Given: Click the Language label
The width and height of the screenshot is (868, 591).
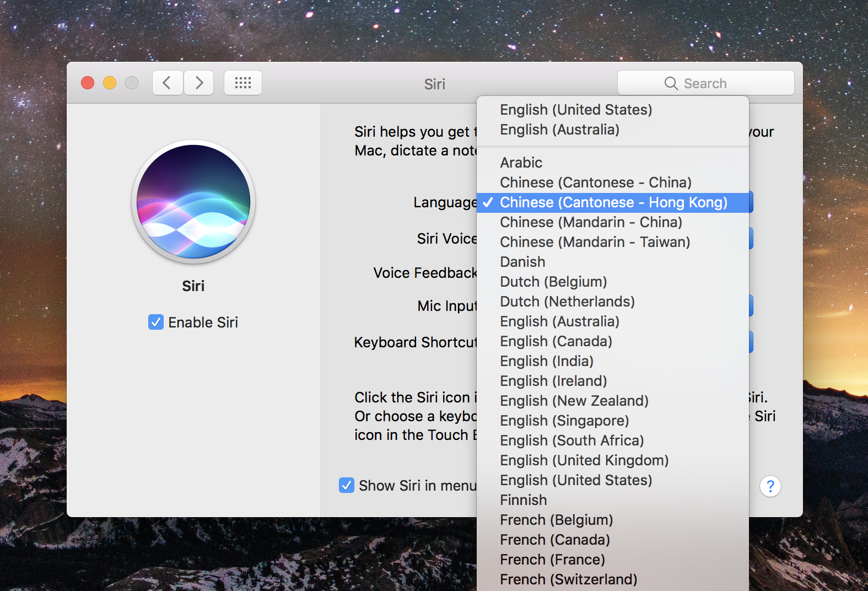Looking at the screenshot, I should [445, 203].
